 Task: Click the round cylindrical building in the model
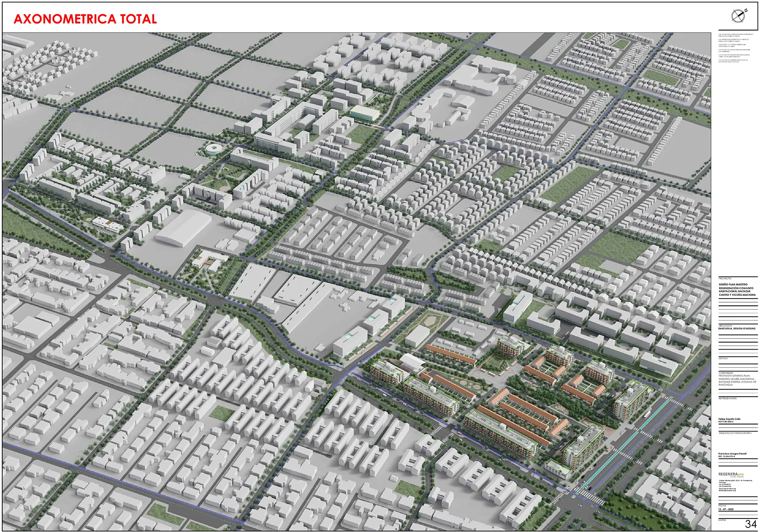point(215,149)
